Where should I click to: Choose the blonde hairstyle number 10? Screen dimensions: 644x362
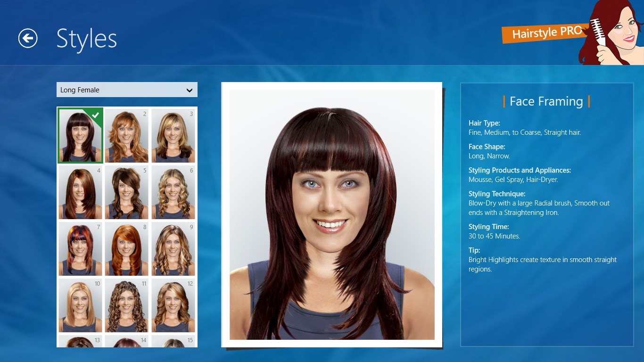[x=80, y=305]
